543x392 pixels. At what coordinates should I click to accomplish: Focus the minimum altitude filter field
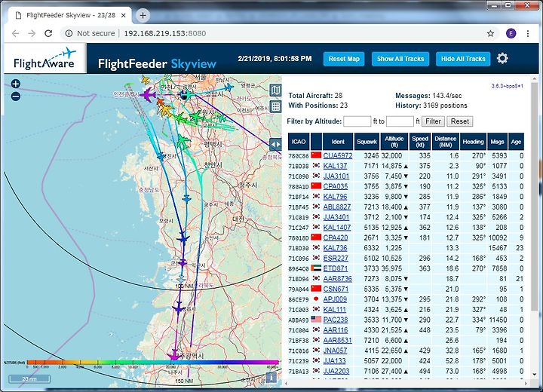tap(357, 121)
